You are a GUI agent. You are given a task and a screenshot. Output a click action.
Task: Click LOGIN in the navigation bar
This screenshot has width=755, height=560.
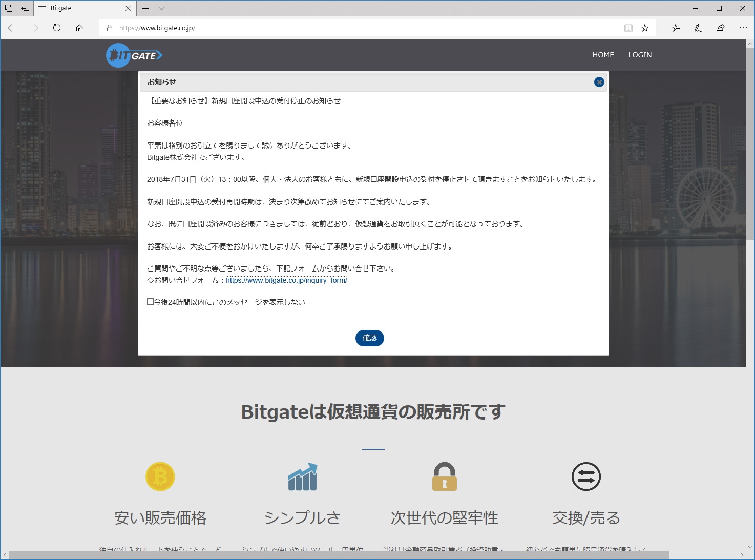[639, 55]
